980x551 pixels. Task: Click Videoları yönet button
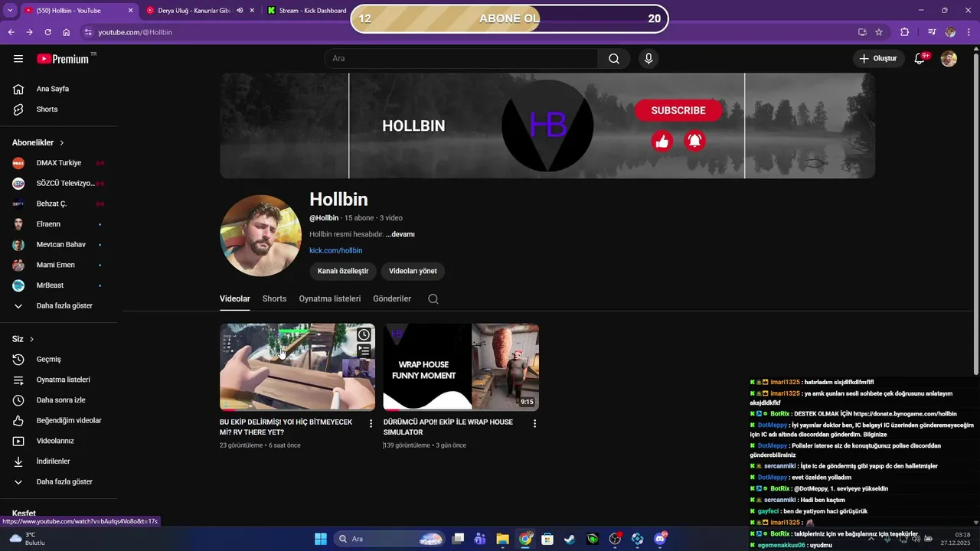[413, 271]
